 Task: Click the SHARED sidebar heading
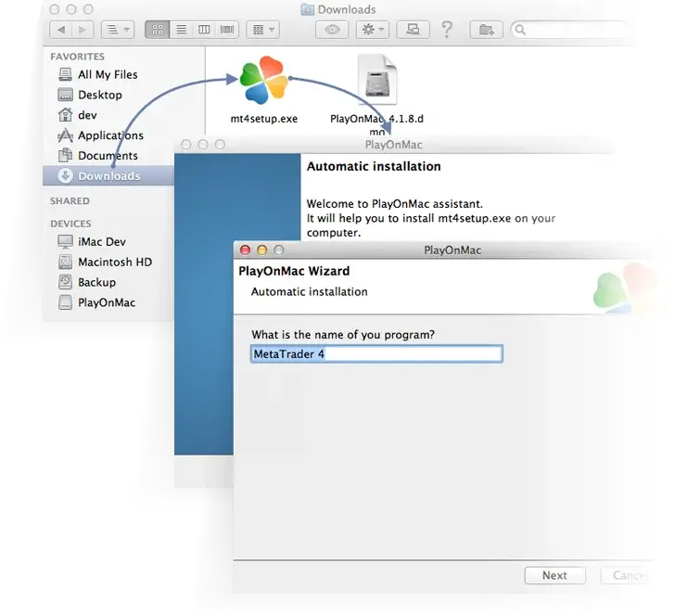[x=70, y=201]
